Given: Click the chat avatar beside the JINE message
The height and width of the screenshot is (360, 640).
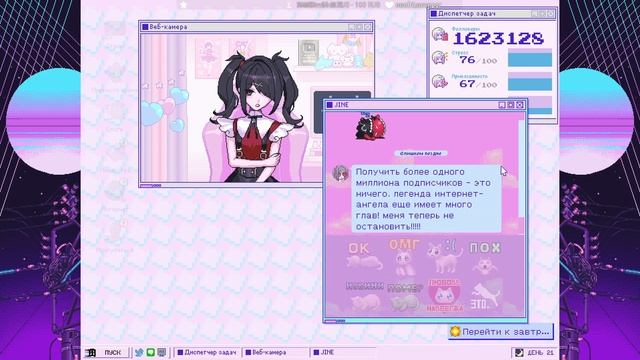Looking at the screenshot, I should pos(341,173).
